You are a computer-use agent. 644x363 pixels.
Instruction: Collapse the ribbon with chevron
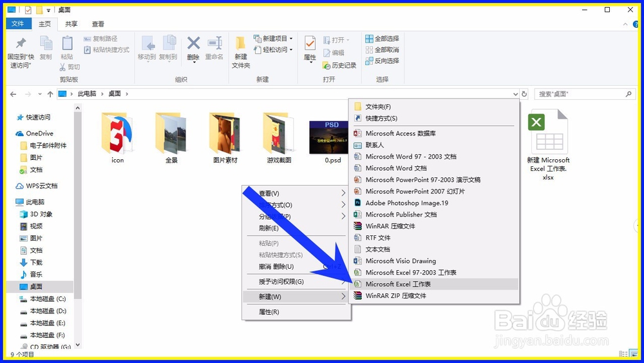click(625, 25)
